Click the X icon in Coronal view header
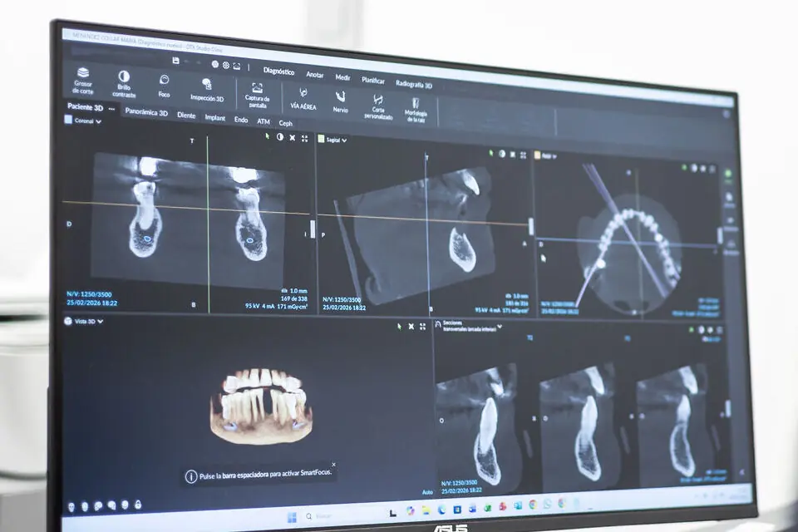798x532 pixels. (292, 138)
